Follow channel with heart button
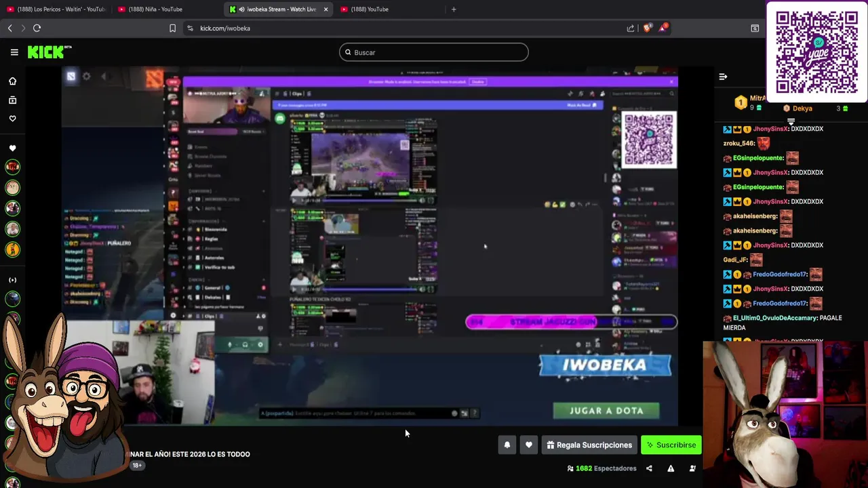 (529, 445)
